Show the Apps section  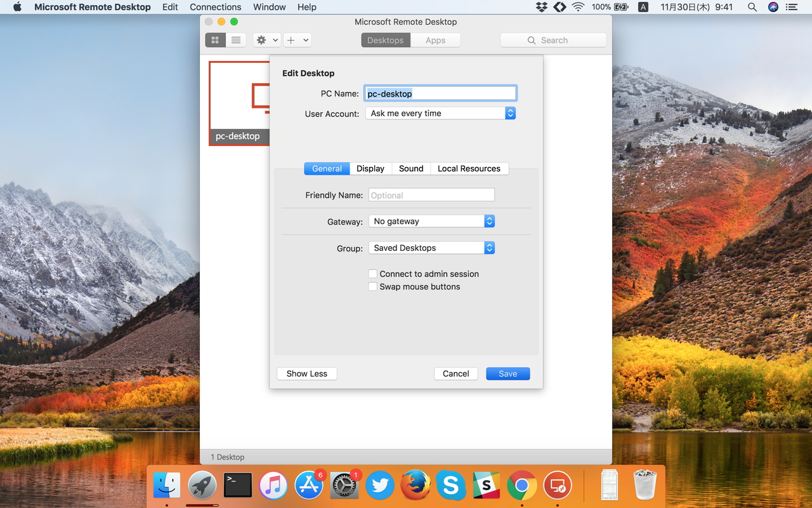click(x=435, y=40)
